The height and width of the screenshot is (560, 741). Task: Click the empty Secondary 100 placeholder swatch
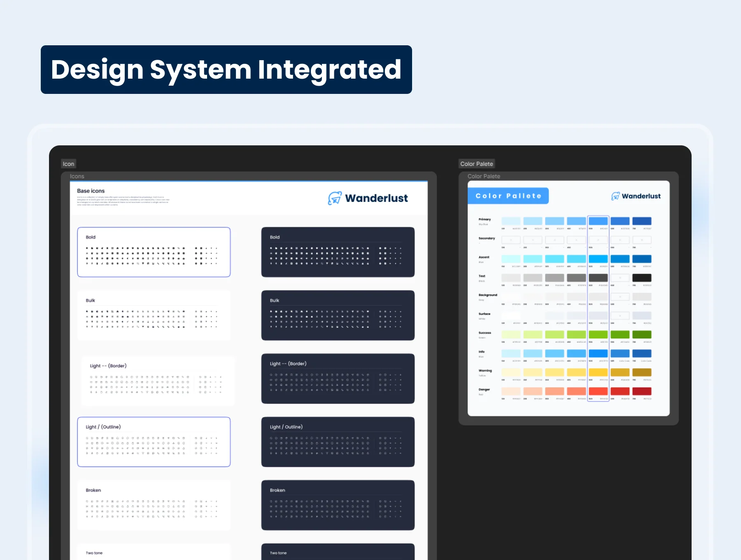pyautogui.click(x=511, y=240)
